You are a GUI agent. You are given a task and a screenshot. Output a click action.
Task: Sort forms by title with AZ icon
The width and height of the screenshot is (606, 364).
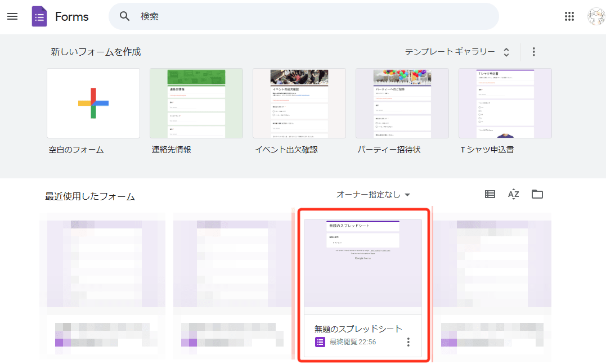coord(513,194)
